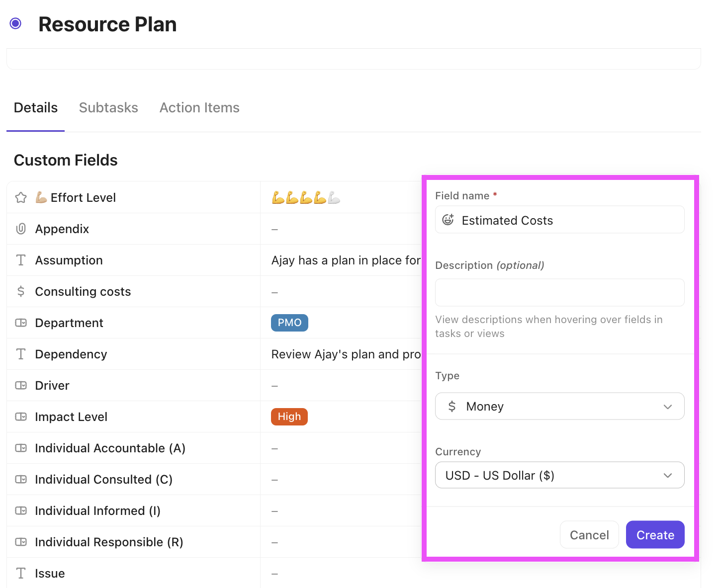Image resolution: width=720 pixels, height=588 pixels.
Task: Click the Cancel button
Action: (589, 534)
